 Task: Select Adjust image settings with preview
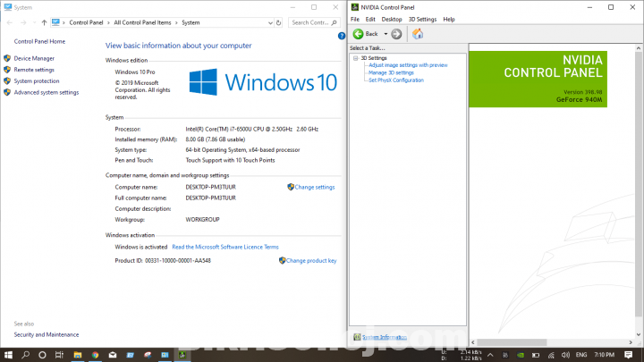click(x=408, y=65)
